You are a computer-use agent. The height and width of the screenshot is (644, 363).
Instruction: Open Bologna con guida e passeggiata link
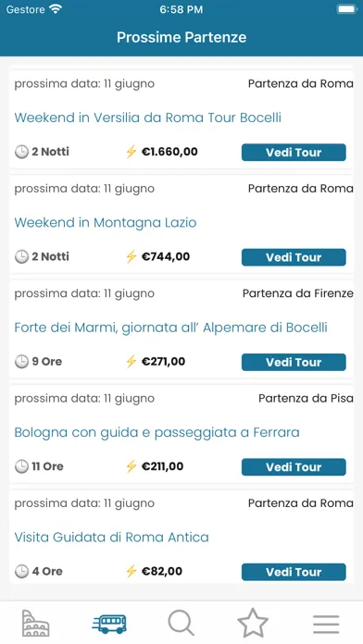coord(156,432)
